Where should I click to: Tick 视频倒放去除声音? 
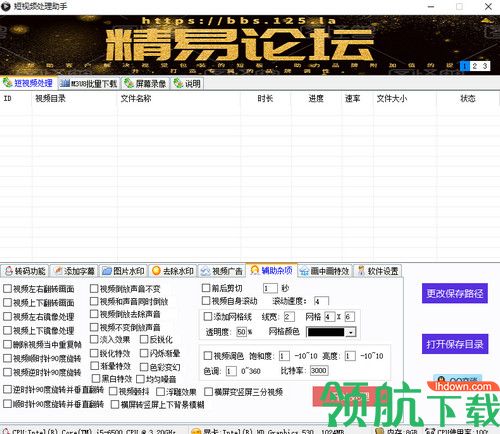point(94,314)
